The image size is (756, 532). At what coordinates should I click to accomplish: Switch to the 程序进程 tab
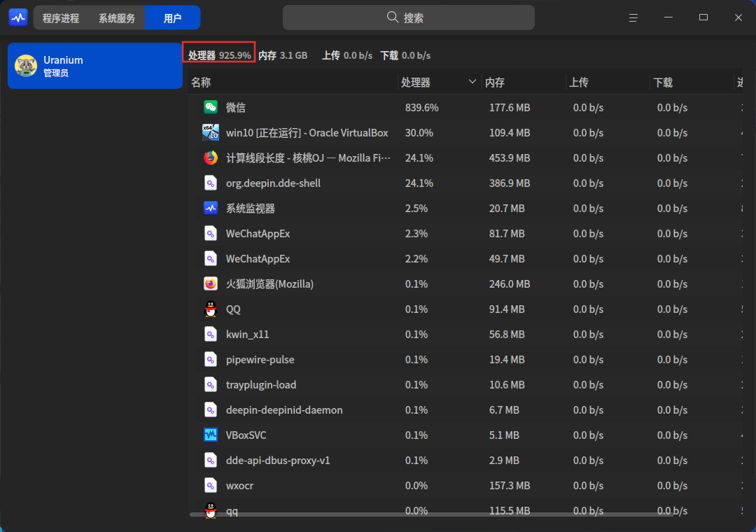click(61, 17)
